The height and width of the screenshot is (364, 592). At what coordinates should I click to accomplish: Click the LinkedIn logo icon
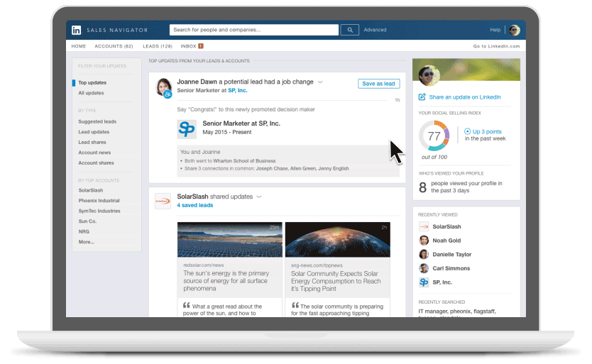pos(76,30)
